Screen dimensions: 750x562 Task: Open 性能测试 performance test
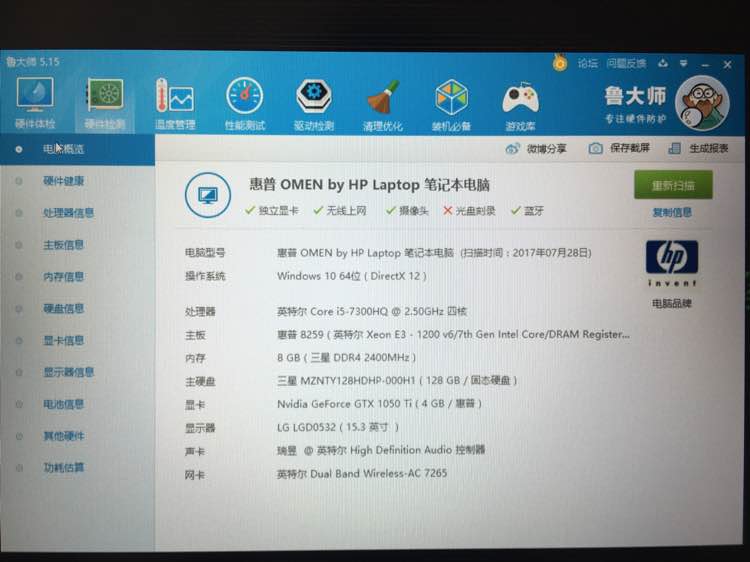[245, 104]
